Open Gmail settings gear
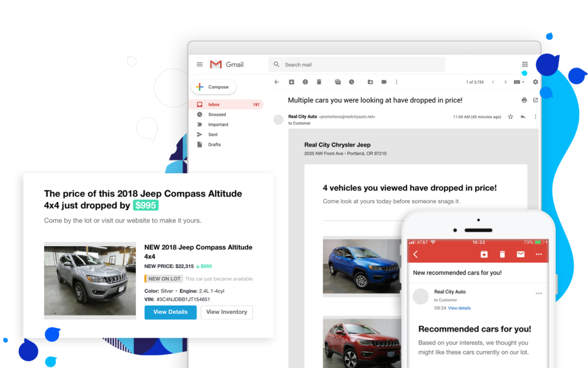This screenshot has height=368, width=588. [x=536, y=82]
